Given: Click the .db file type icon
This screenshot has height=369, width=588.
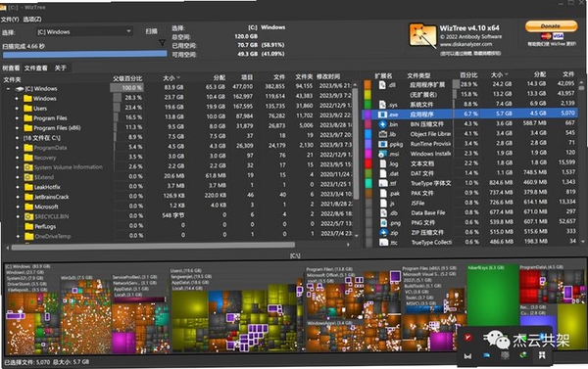Looking at the screenshot, I should coord(383,212).
